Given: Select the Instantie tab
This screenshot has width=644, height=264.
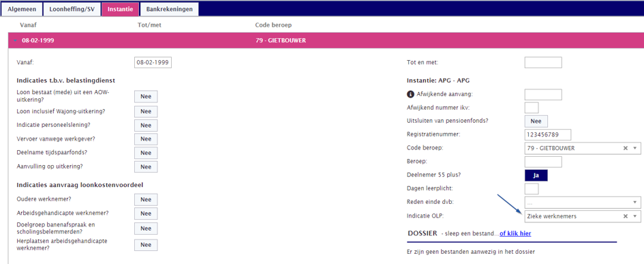Looking at the screenshot, I should (121, 9).
